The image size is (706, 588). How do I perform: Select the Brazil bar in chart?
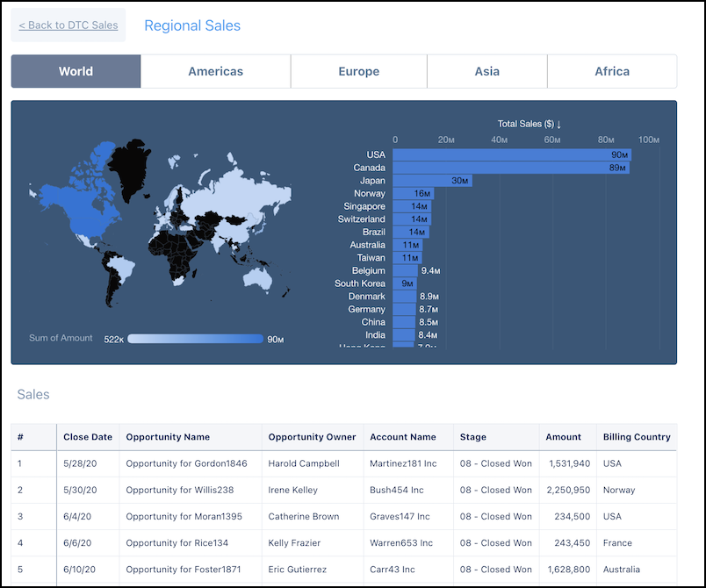tap(411, 233)
